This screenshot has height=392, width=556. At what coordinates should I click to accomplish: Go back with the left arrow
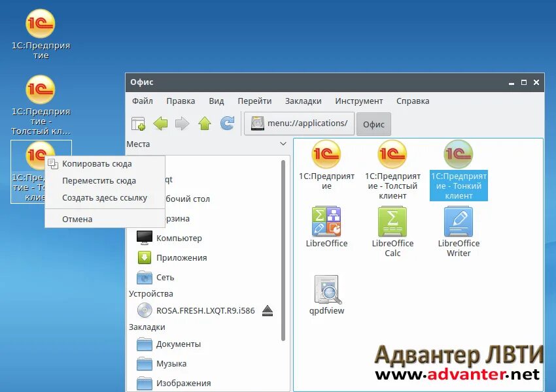click(x=160, y=123)
